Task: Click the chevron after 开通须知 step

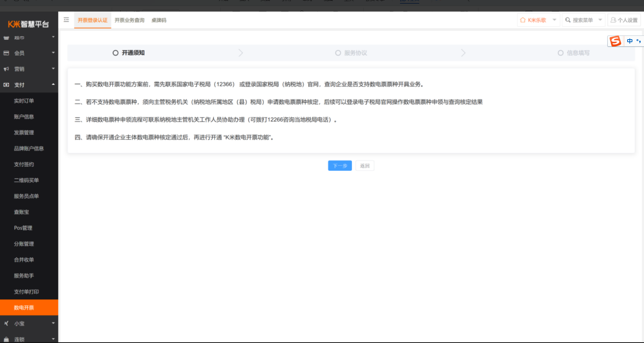Action: (x=241, y=53)
